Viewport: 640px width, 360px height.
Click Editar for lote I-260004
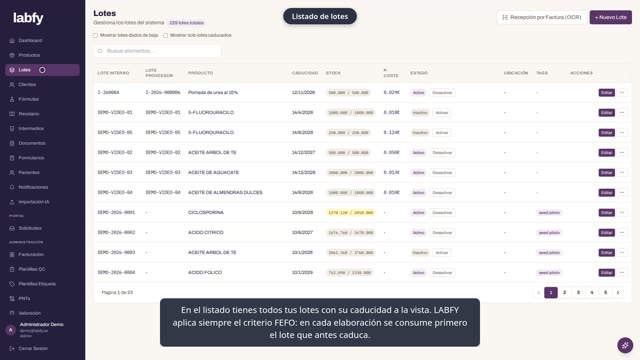(607, 93)
